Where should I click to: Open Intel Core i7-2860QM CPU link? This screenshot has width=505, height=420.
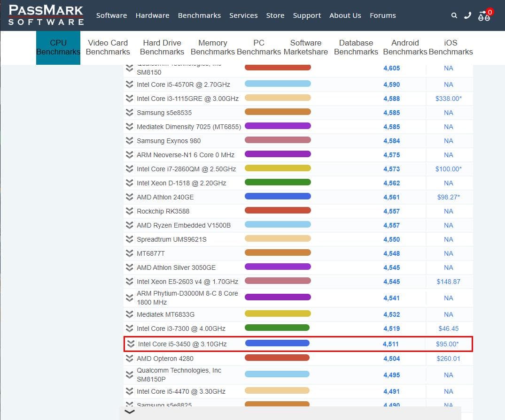pos(186,169)
